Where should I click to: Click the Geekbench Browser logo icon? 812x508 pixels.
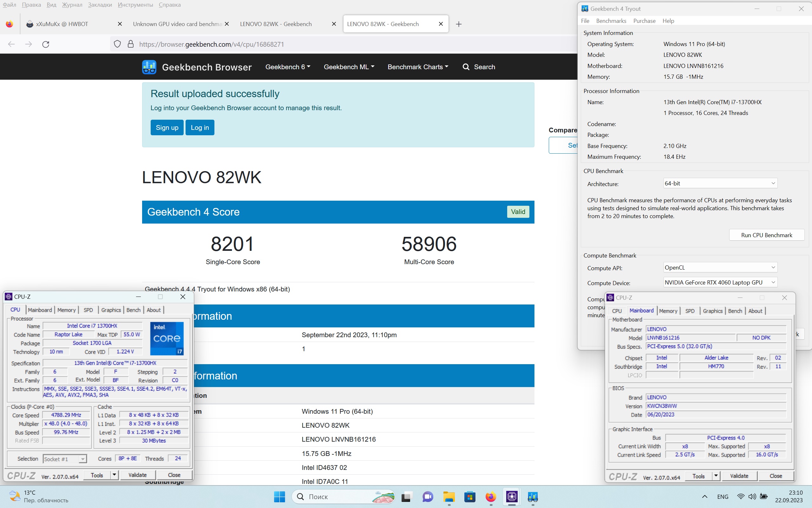(x=149, y=67)
